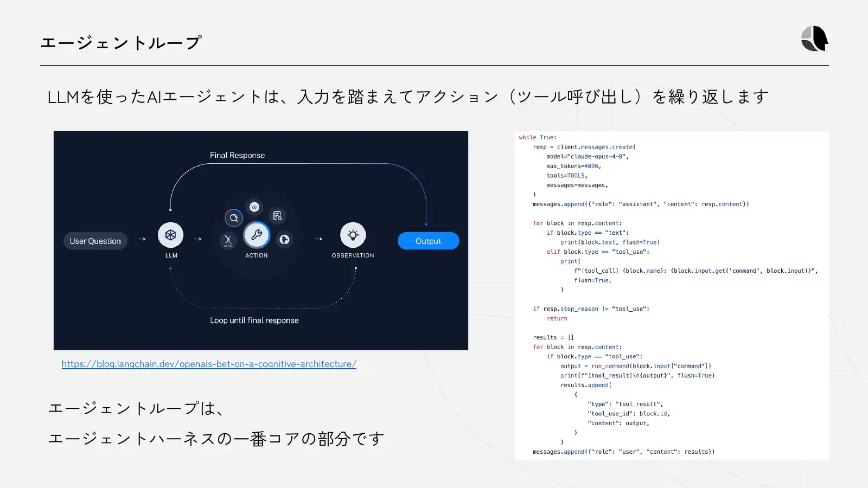
Task: Click the Wikipedia W tool icon
Action: coord(254,207)
